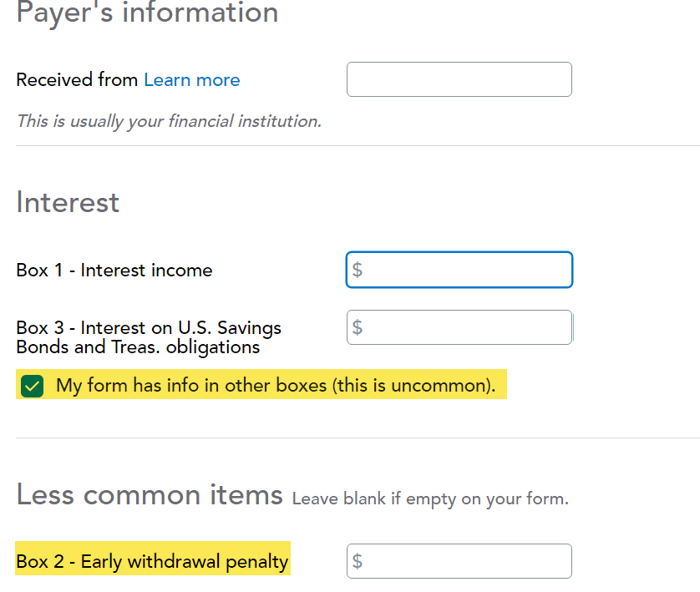
Task: Click the highlighted 'Box 2 - Early withdrawal penalty' label
Action: (152, 562)
